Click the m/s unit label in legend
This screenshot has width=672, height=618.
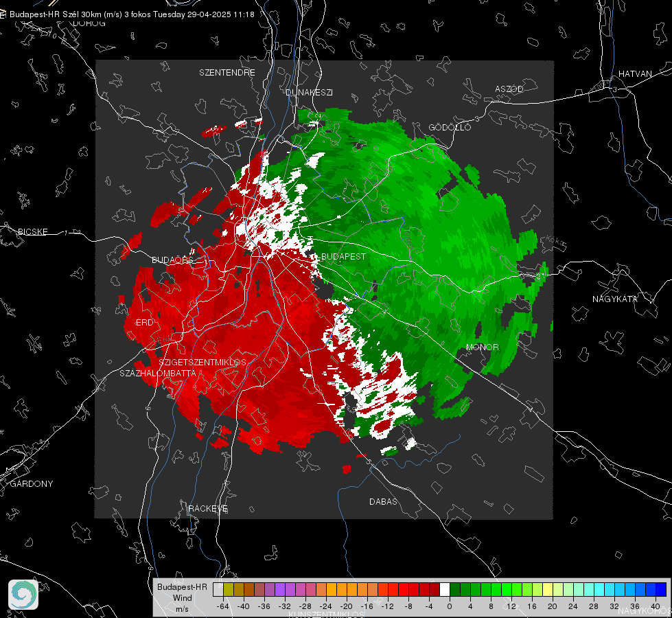[x=182, y=608]
